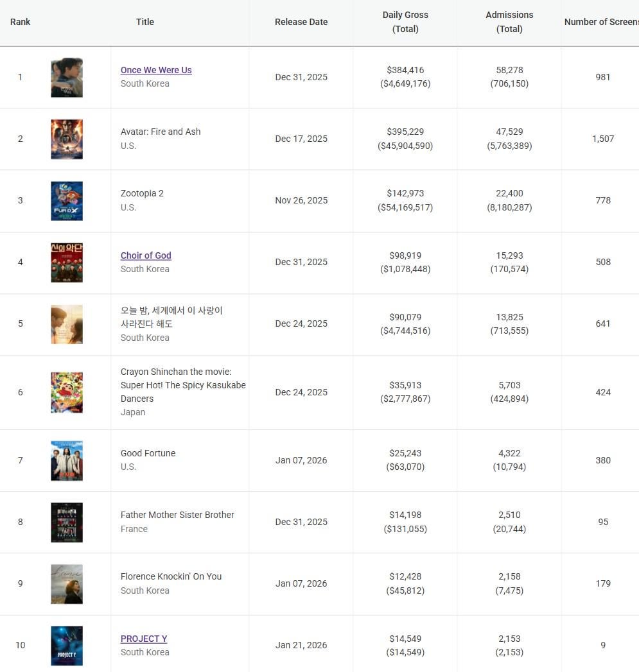Click the Number of Screens header
The height and width of the screenshot is (672, 639).
[601, 22]
